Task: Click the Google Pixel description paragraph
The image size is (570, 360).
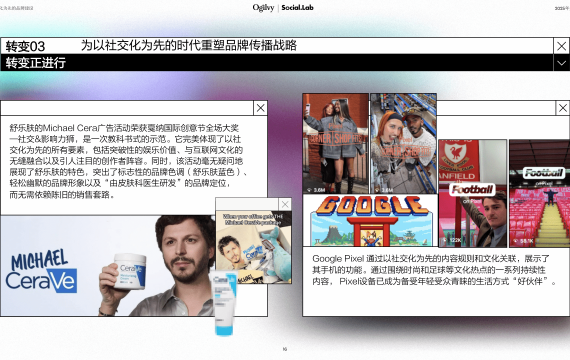Action: tap(434, 270)
